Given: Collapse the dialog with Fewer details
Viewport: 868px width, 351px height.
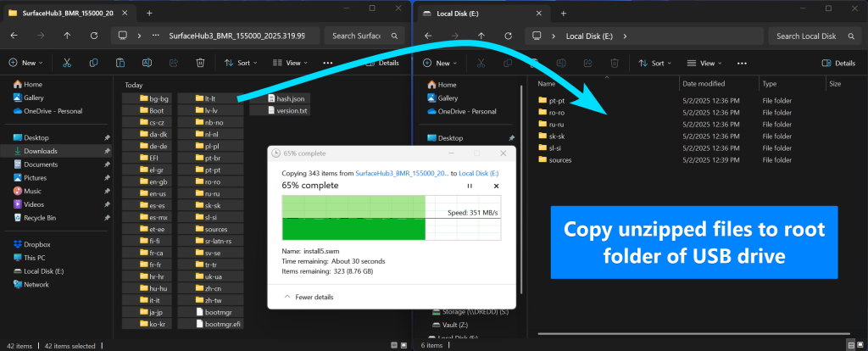Looking at the screenshot, I should tap(309, 298).
